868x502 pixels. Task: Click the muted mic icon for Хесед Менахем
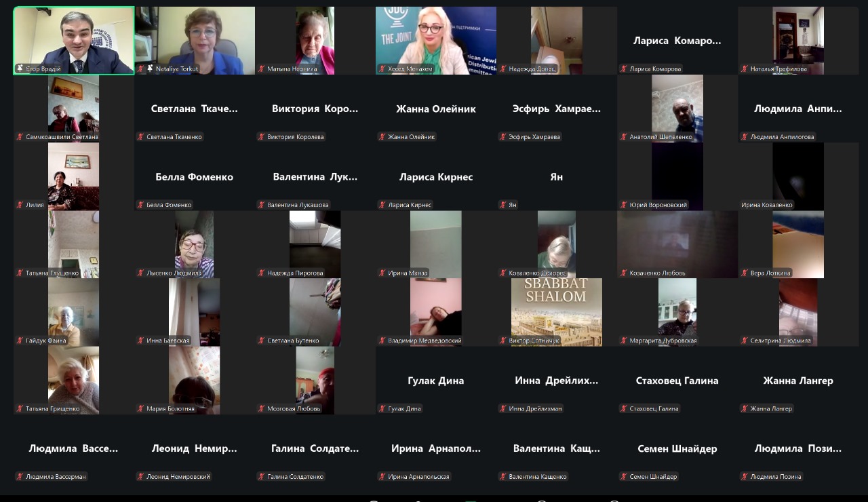[x=382, y=69]
